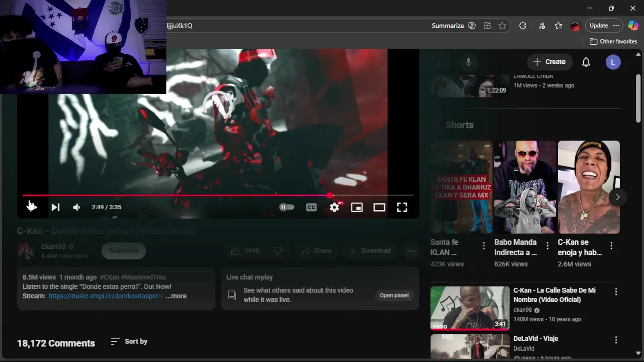Click the #CKan hashtag in the description
Image resolution: width=644 pixels, height=362 pixels.
109,277
